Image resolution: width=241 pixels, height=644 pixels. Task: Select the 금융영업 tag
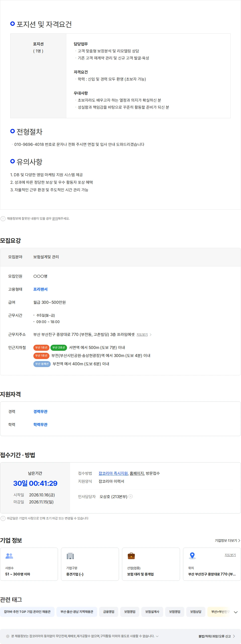(109, 612)
